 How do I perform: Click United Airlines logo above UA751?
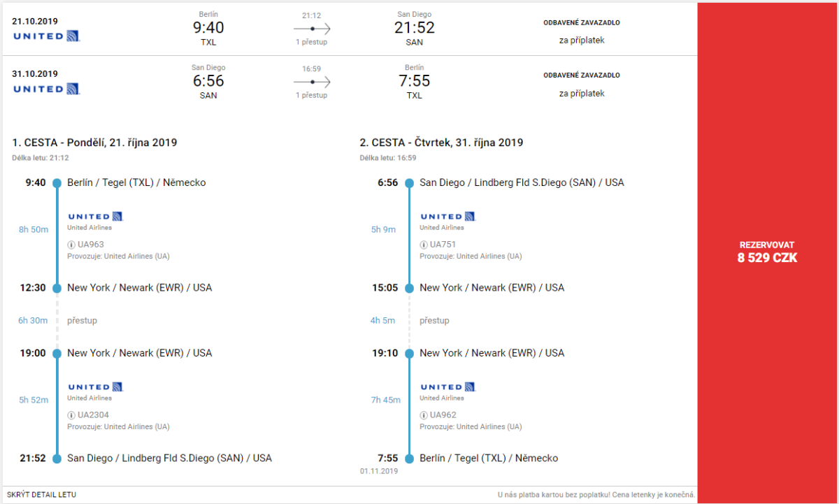click(447, 217)
